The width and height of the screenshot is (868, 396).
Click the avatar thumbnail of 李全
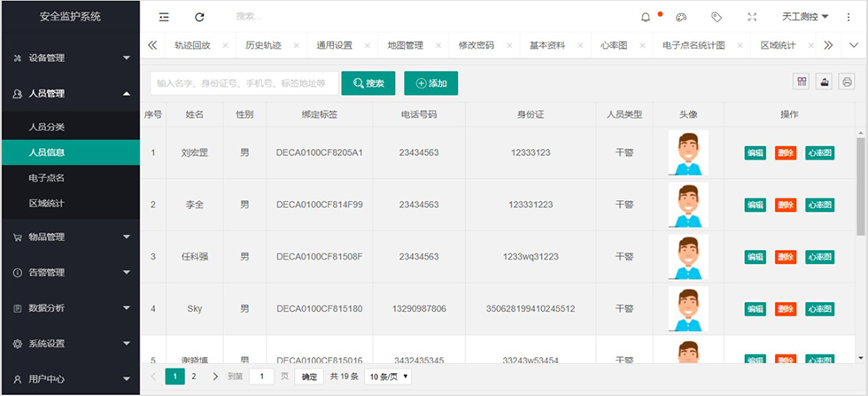[688, 205]
